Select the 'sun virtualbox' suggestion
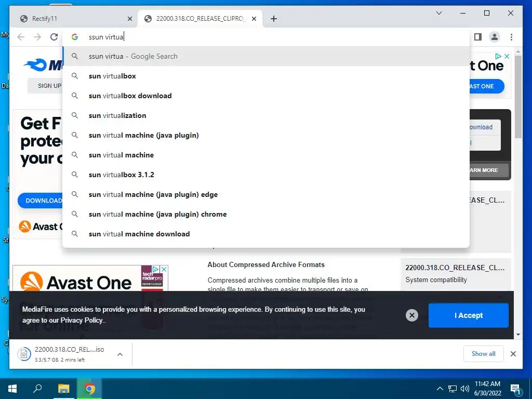 266,76
